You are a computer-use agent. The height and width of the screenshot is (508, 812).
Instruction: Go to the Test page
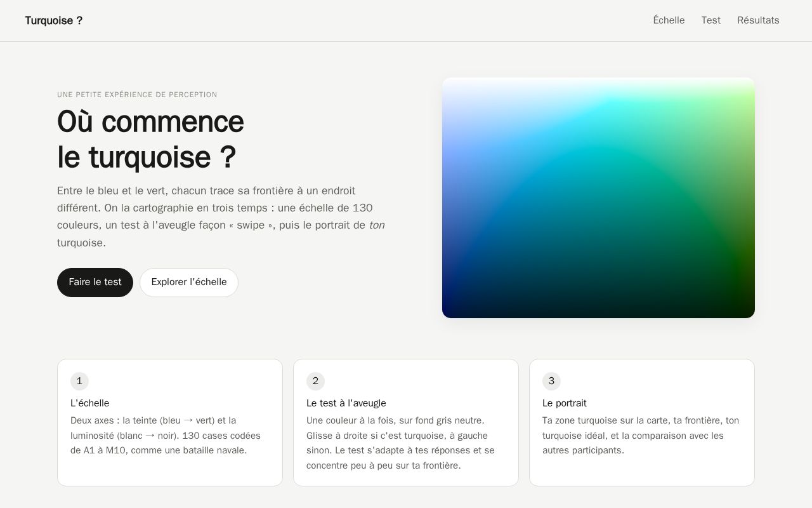tap(710, 20)
